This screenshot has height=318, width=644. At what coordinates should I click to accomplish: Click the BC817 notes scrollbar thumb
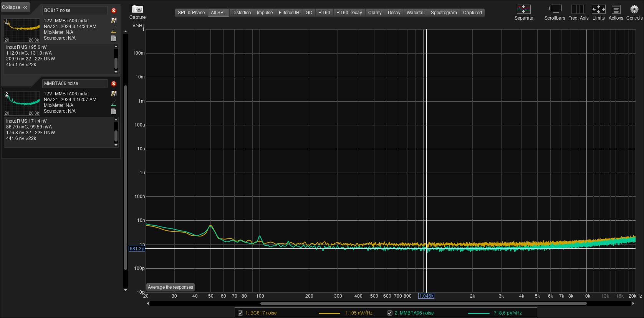(116, 63)
